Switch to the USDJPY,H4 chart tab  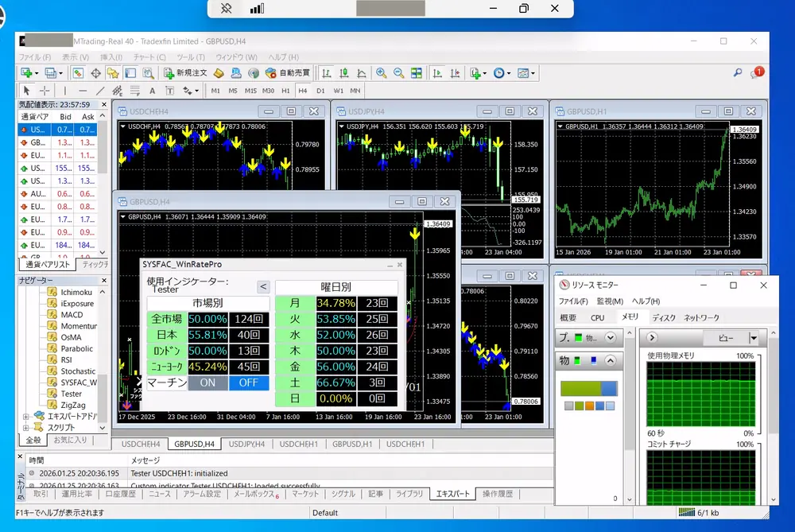tap(246, 444)
